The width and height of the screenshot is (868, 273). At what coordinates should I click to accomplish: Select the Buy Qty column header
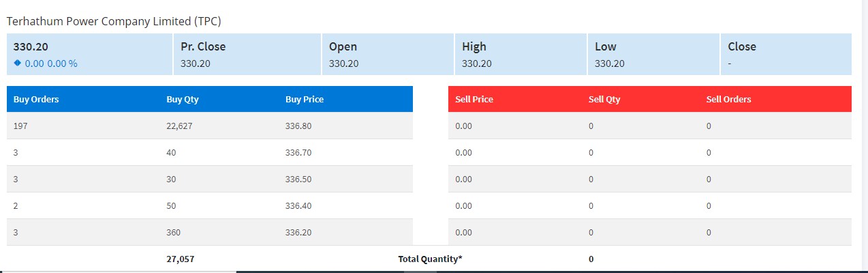(x=183, y=99)
